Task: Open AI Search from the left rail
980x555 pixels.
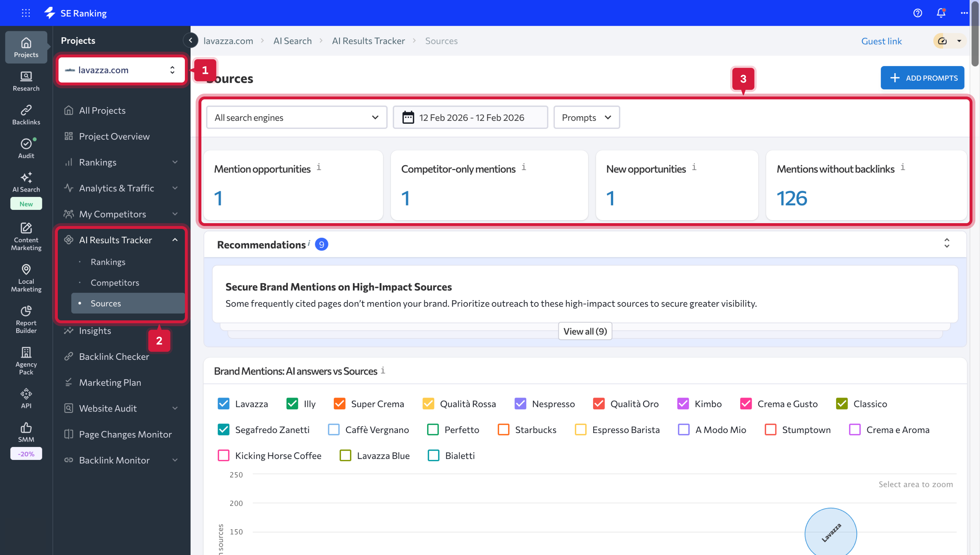Action: pyautogui.click(x=26, y=182)
